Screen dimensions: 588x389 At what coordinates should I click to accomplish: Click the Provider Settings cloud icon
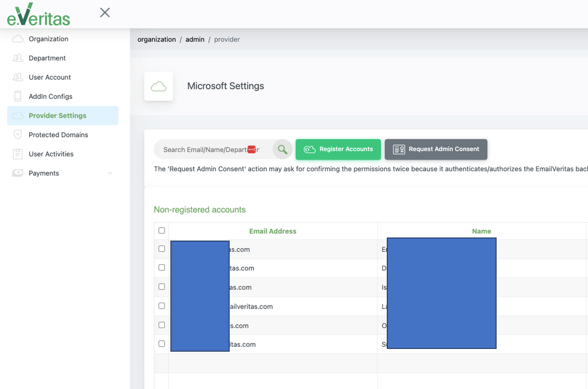click(18, 116)
